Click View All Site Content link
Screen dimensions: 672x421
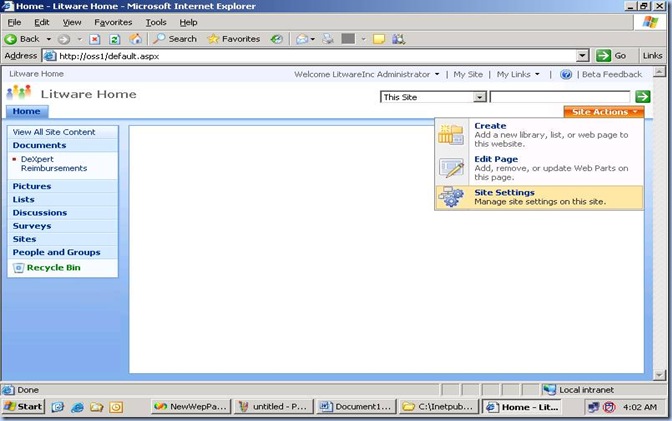tap(54, 132)
